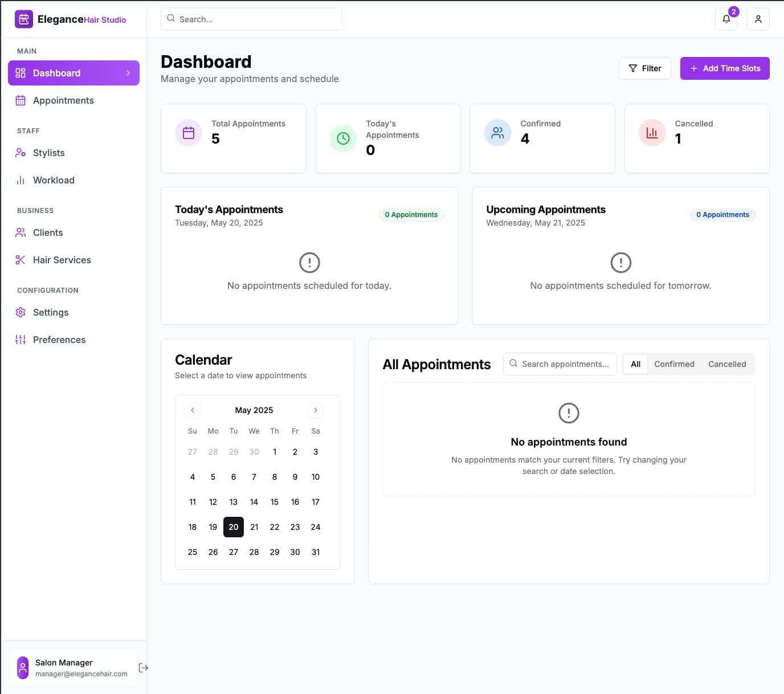Select May 15 in the calendar
Viewport: 784px width, 694px height.
click(x=275, y=502)
